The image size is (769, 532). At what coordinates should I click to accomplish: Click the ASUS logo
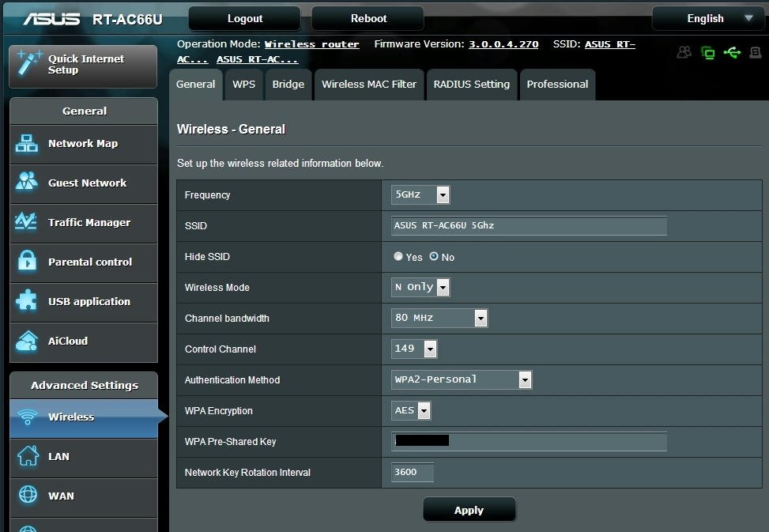(51, 19)
